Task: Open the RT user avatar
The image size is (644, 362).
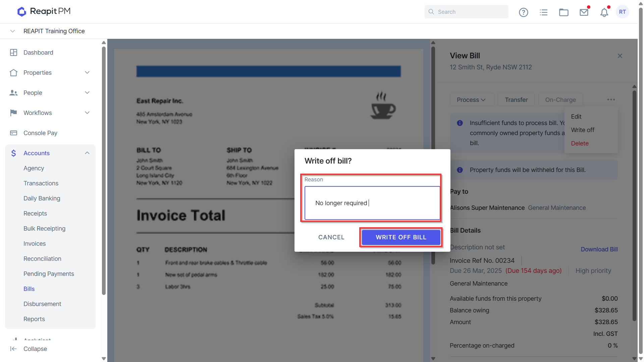Action: point(623,12)
